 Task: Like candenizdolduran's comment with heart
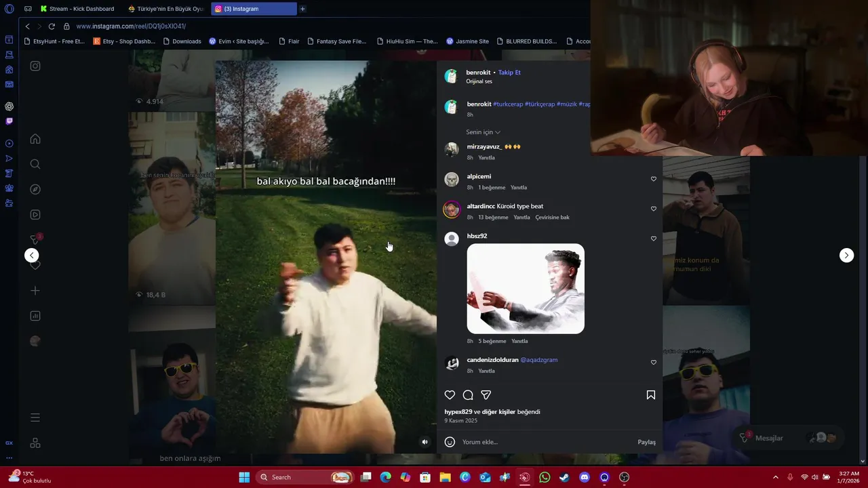click(x=654, y=363)
